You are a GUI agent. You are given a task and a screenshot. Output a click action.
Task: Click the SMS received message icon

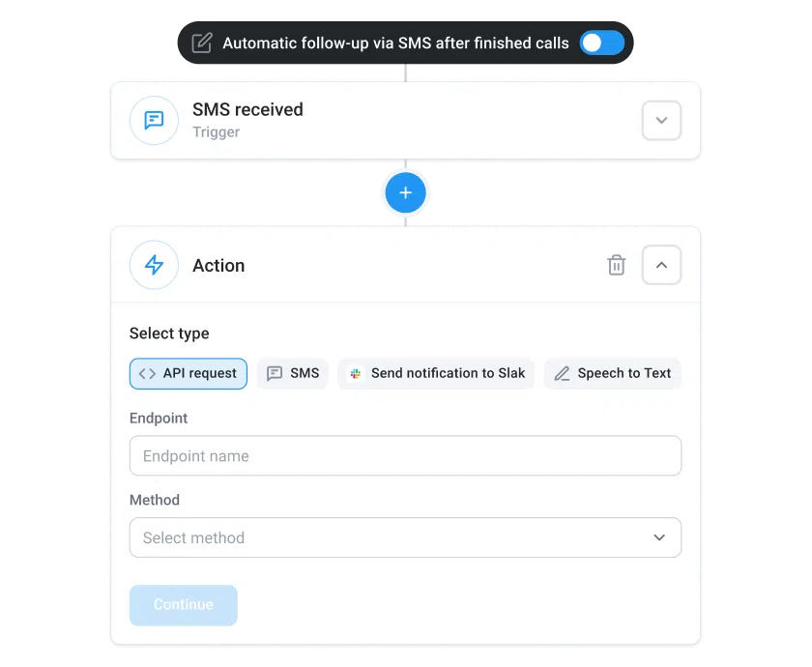[154, 120]
